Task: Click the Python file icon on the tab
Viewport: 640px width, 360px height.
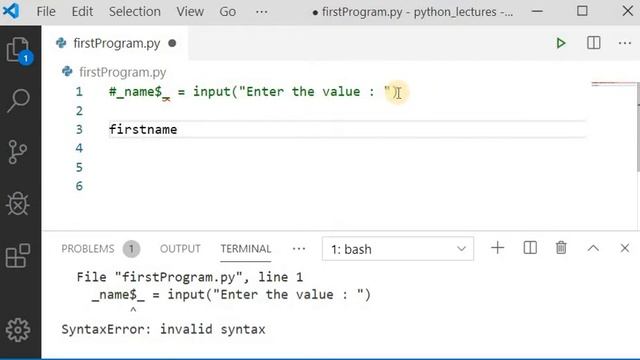Action: (61, 43)
